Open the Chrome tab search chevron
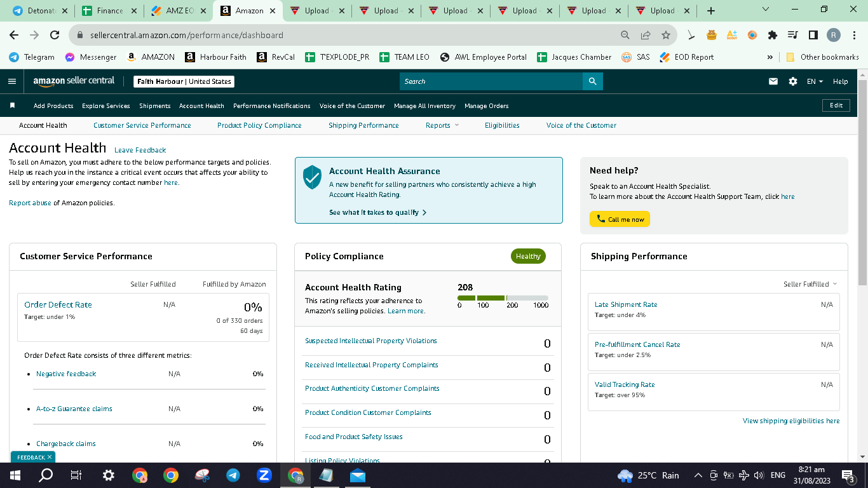868x488 pixels. (x=766, y=10)
